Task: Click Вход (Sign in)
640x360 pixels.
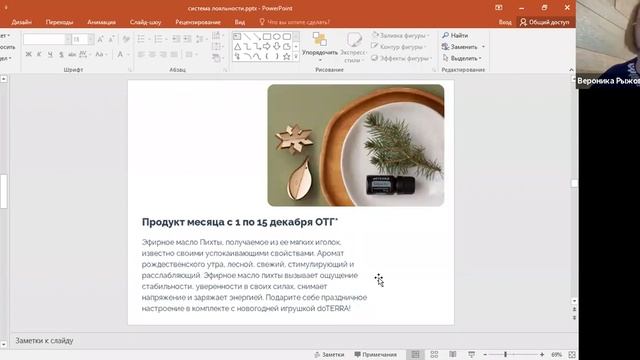Action: 505,22
